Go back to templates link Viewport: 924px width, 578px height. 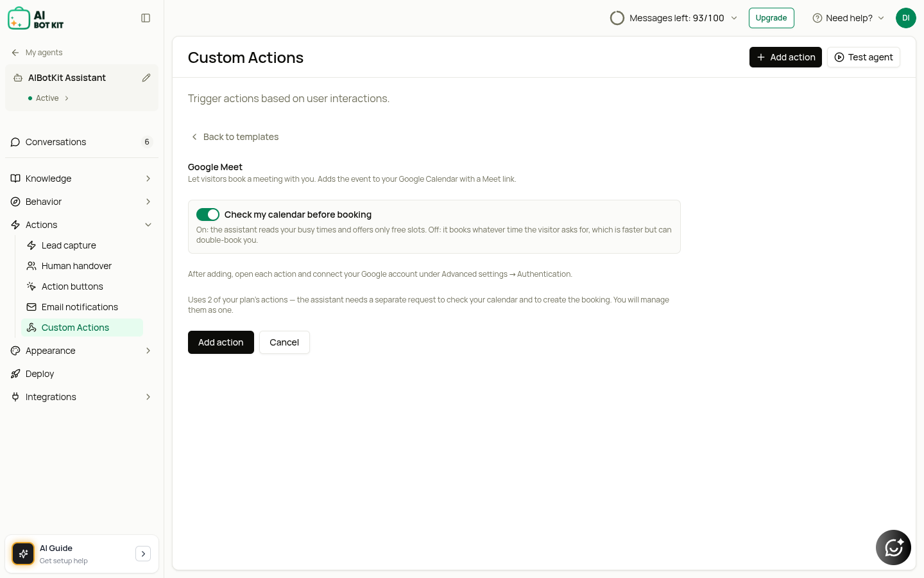235,137
